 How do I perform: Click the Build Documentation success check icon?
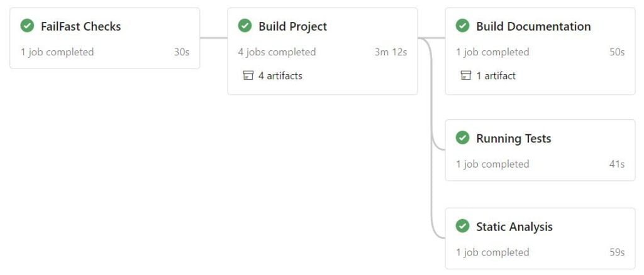462,26
